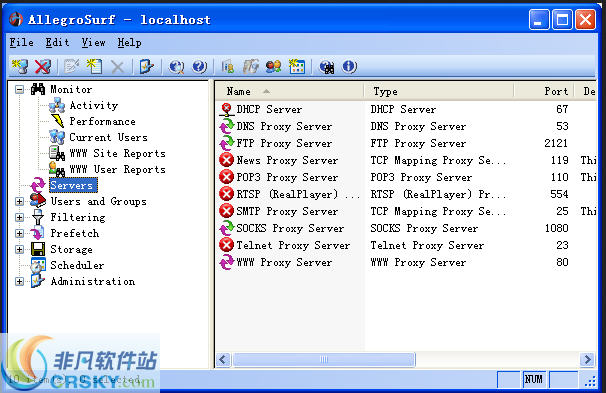This screenshot has width=606, height=393.
Task: Collapse the Monitor tree node
Action: point(19,90)
